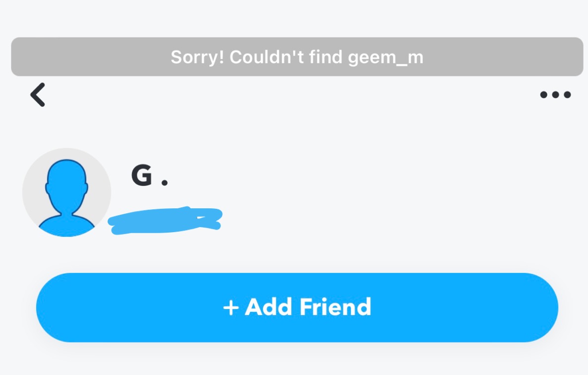The image size is (588, 375).
Task: Click the plus sign on Add Friend
Action: coord(231,308)
